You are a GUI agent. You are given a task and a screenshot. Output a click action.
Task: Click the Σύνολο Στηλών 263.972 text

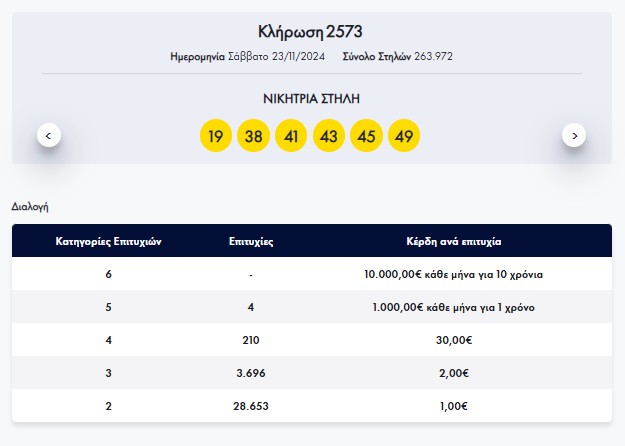pos(397,57)
